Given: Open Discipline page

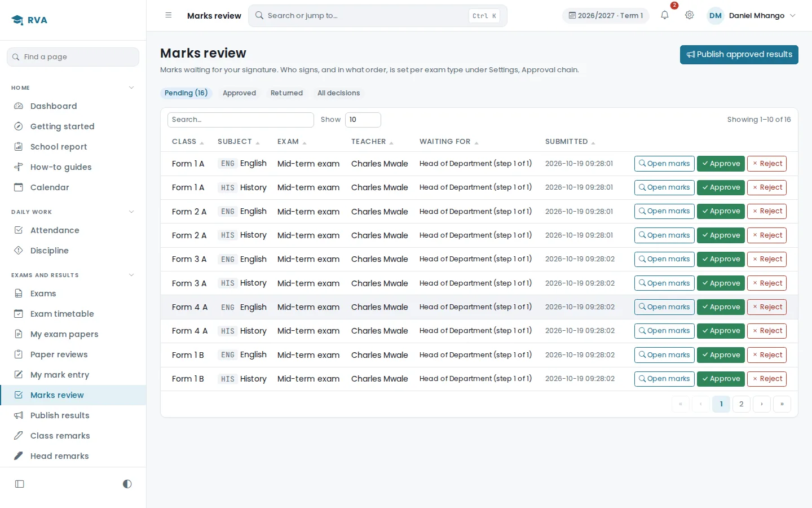Looking at the screenshot, I should pyautogui.click(x=73, y=251).
